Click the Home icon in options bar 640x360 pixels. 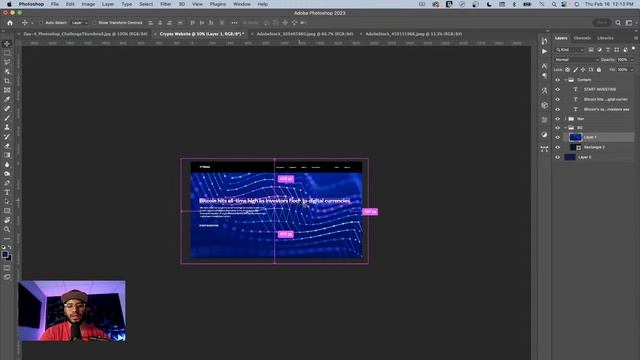[10, 23]
